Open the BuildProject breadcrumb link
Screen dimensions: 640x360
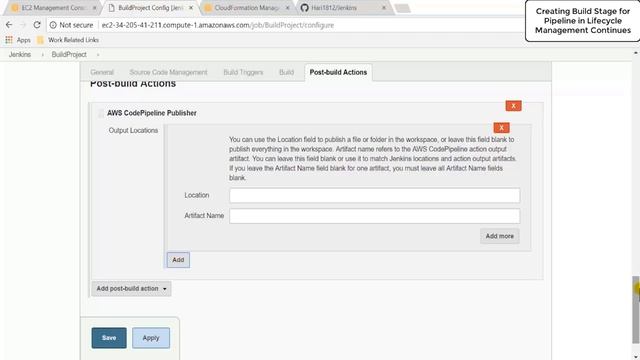[69, 54]
